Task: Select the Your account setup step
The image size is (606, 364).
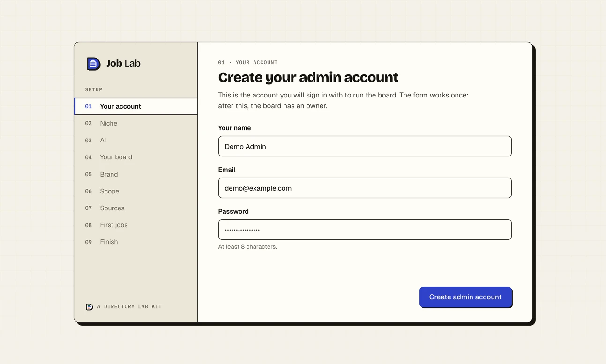Action: pos(136,106)
